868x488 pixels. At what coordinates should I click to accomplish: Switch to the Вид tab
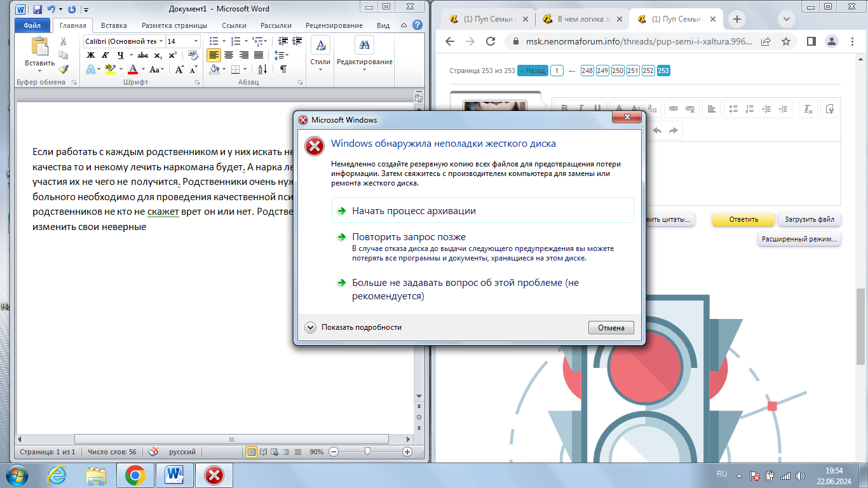(x=383, y=25)
